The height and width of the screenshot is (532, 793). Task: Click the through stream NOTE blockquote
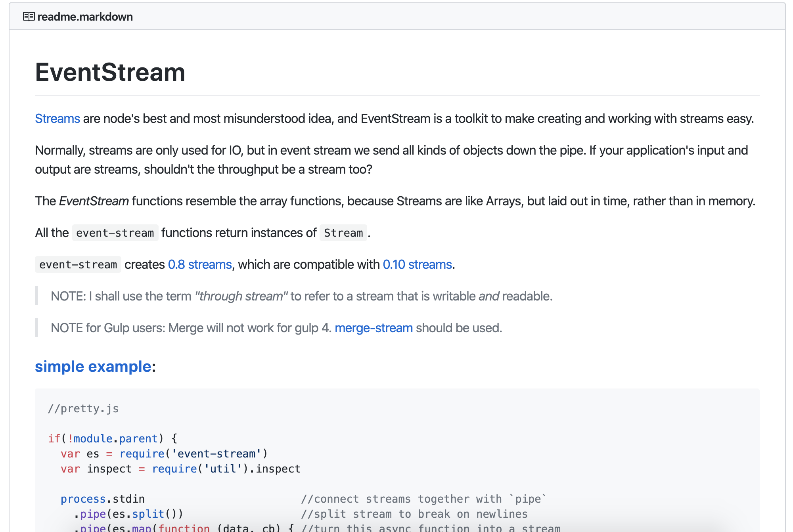click(301, 296)
